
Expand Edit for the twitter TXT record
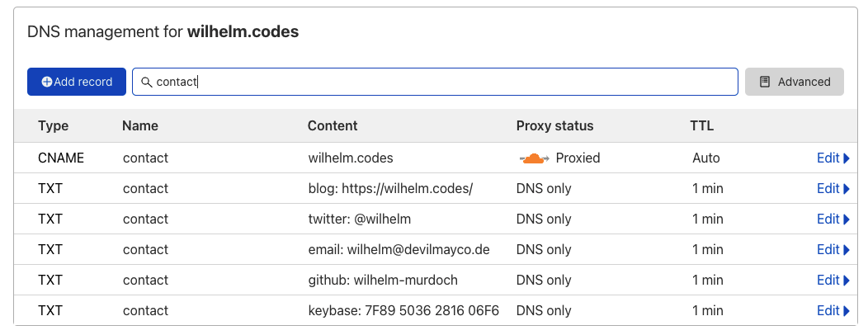[x=833, y=219]
